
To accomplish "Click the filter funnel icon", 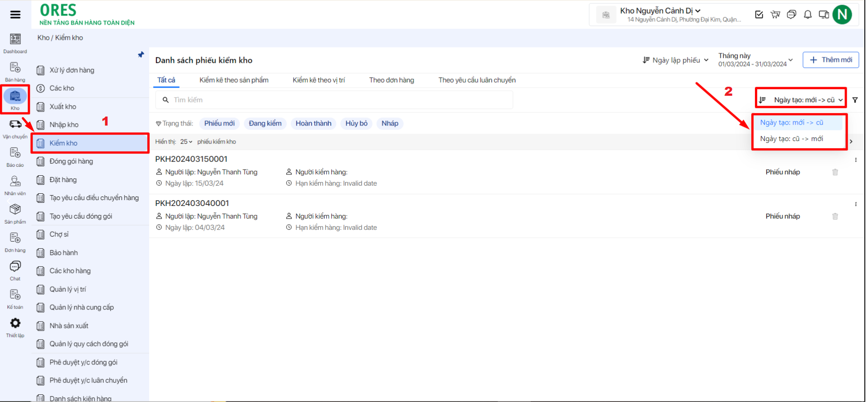I will click(855, 100).
